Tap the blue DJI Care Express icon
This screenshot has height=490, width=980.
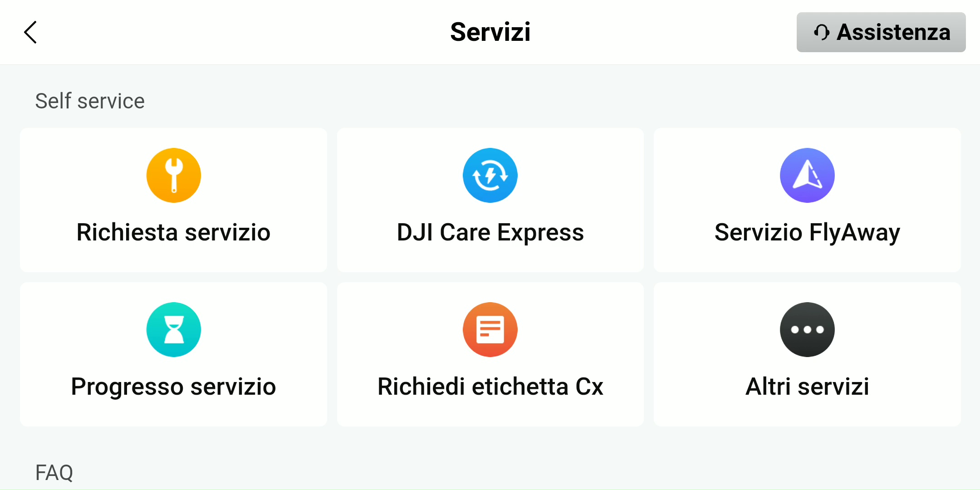click(x=490, y=175)
